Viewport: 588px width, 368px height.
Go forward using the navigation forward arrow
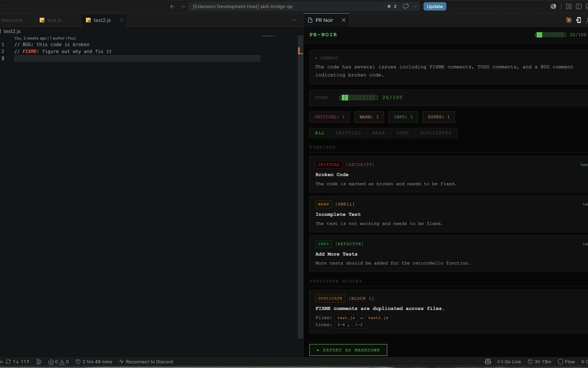(x=183, y=7)
